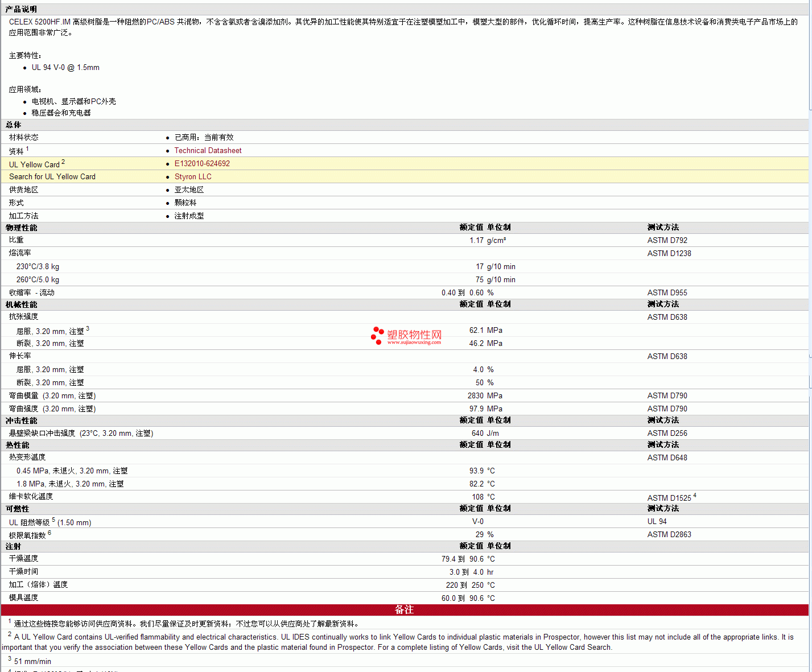The image size is (812, 672).
Task: Click the 弯曲模量 value 2830
Action: tap(476, 396)
